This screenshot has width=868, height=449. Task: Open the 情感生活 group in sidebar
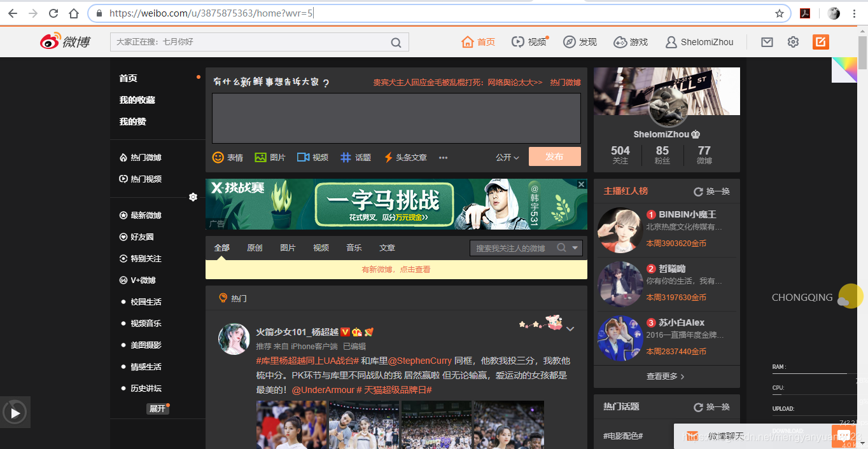pyautogui.click(x=146, y=367)
